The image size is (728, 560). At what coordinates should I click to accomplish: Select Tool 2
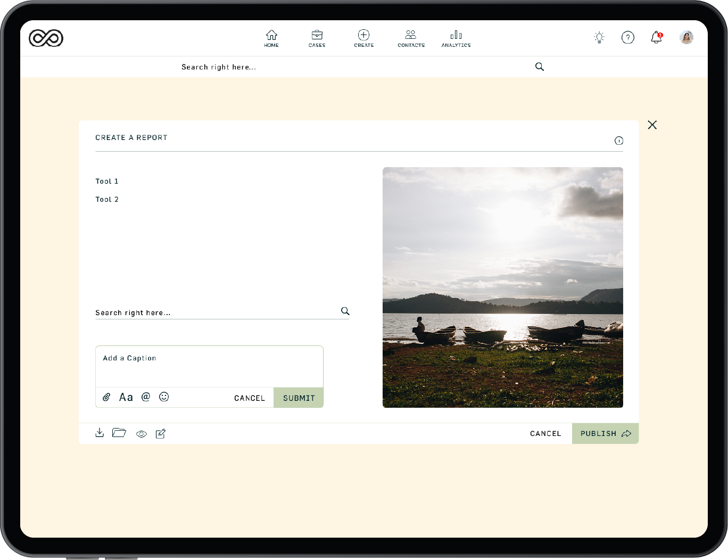[107, 200]
